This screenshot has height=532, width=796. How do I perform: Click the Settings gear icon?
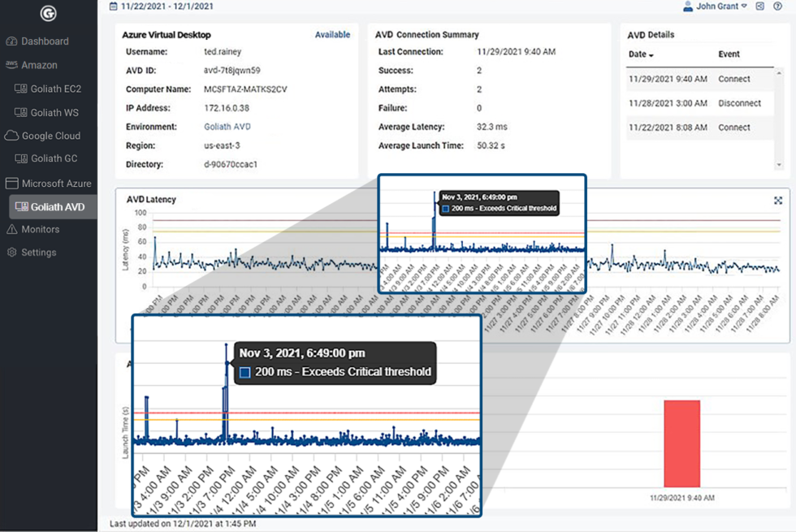point(11,252)
